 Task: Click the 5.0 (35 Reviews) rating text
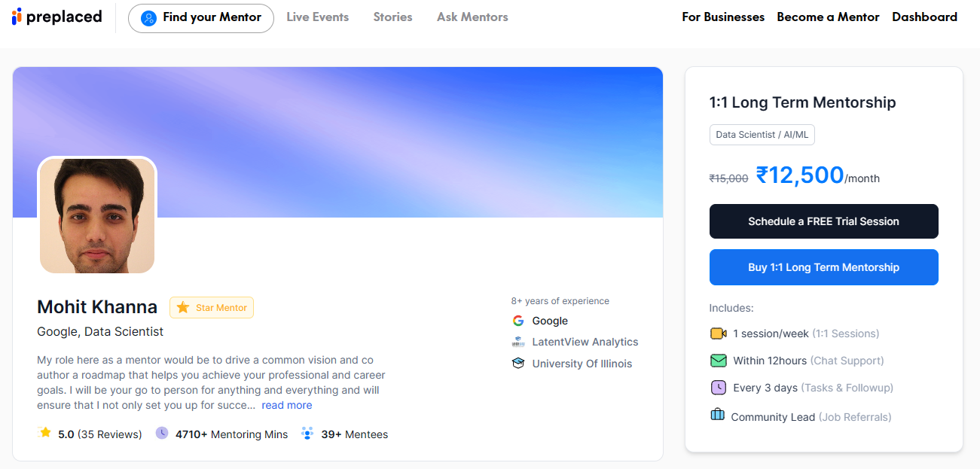point(100,434)
